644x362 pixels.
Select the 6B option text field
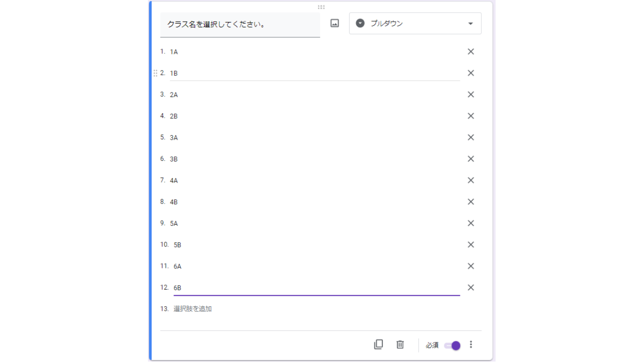(316, 288)
